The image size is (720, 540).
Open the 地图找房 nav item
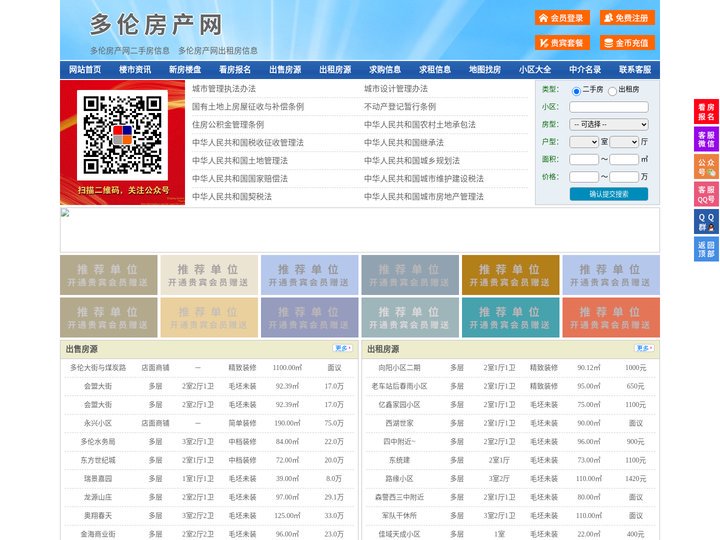(485, 70)
